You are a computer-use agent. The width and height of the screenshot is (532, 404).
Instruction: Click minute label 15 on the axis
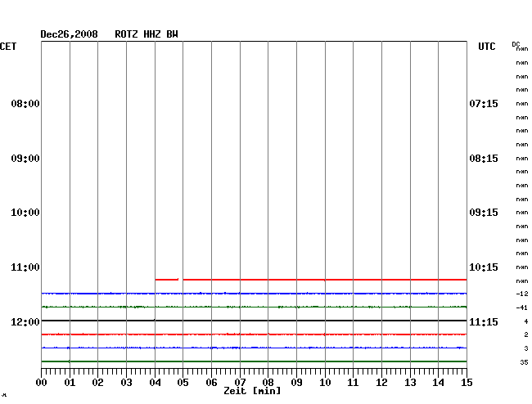click(467, 382)
